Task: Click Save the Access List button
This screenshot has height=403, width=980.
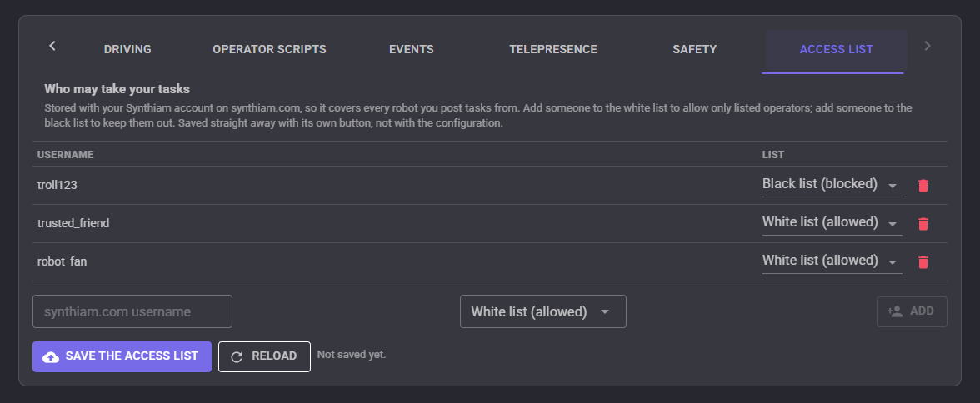Action: (122, 356)
